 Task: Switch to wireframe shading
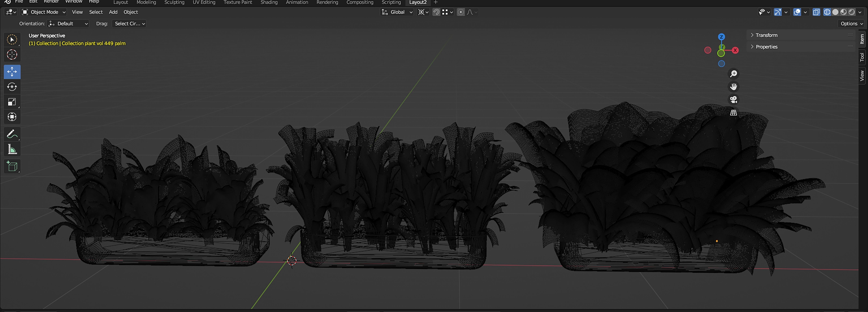[x=827, y=12]
